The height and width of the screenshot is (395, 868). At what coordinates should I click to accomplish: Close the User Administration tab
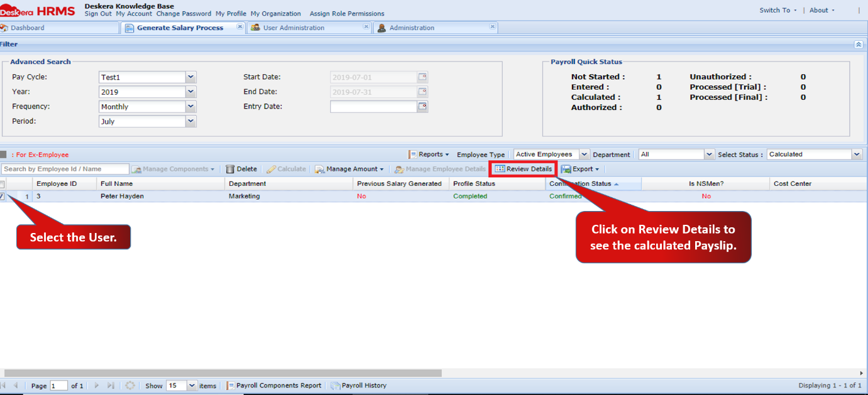tap(366, 26)
